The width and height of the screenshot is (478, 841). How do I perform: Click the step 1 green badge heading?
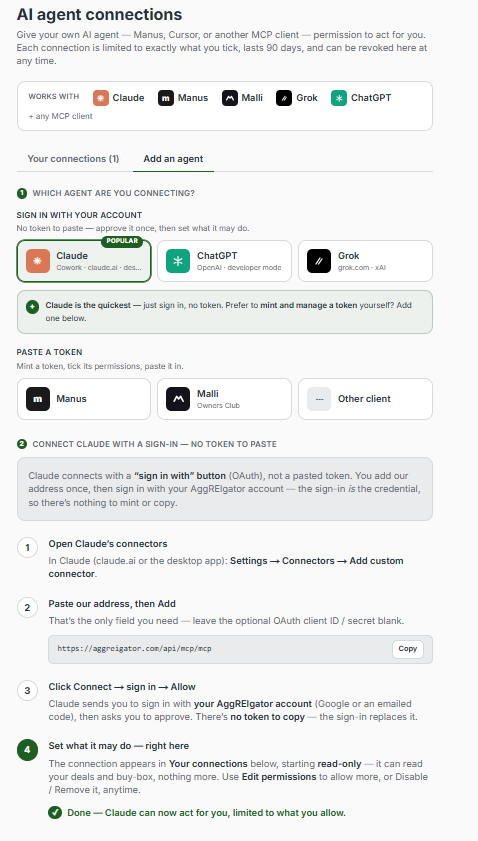[22, 193]
